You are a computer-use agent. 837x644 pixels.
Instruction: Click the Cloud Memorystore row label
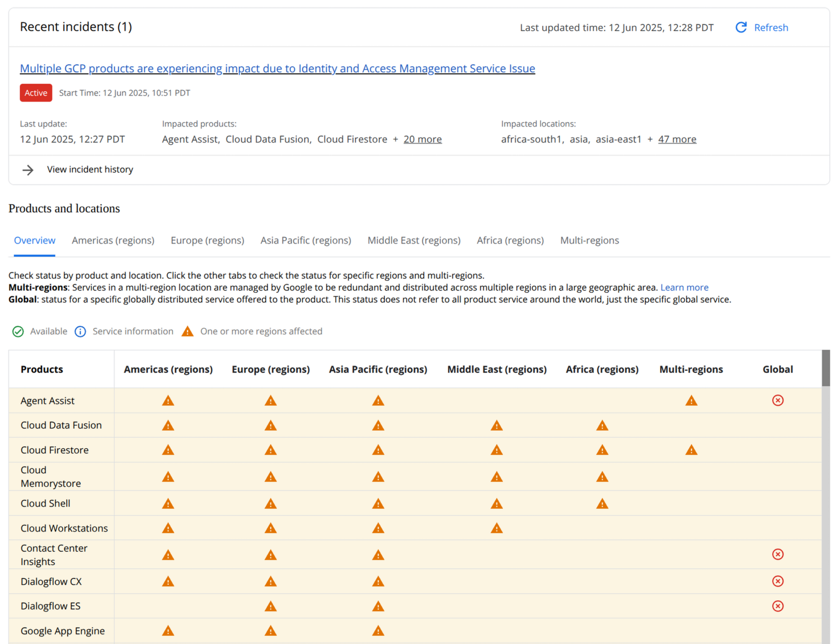[x=51, y=477]
